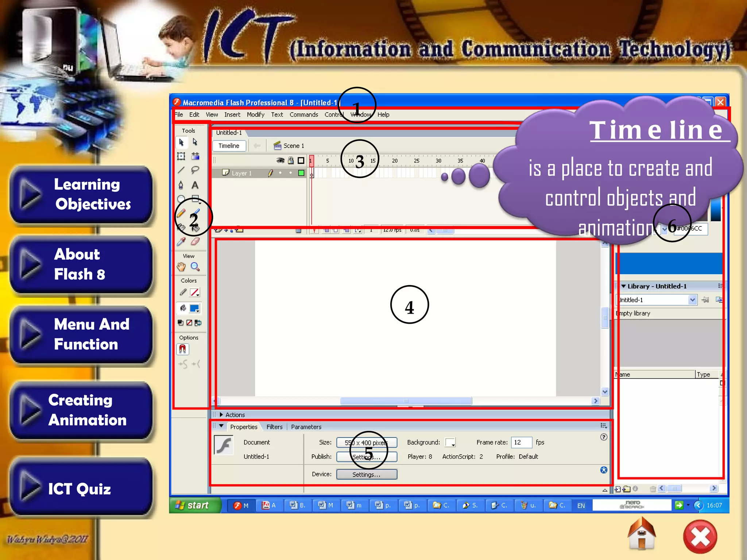Open the Properties panel options menu
The image size is (747, 560).
click(604, 426)
